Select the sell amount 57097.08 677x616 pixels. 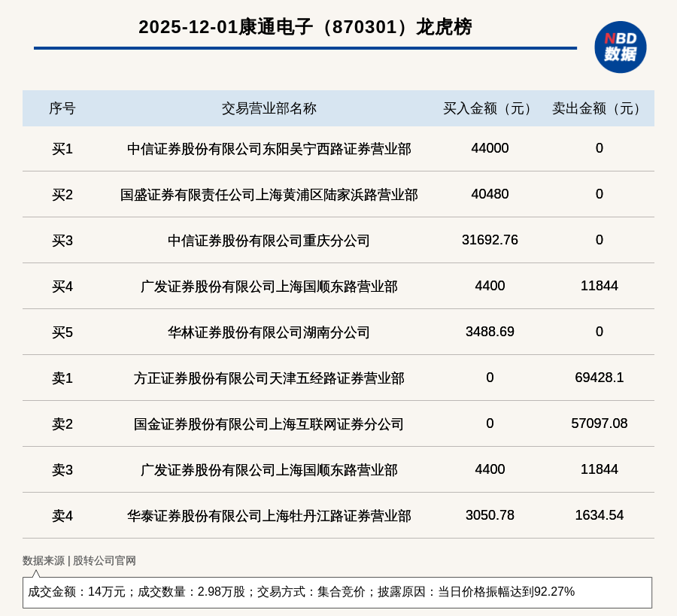(599, 423)
